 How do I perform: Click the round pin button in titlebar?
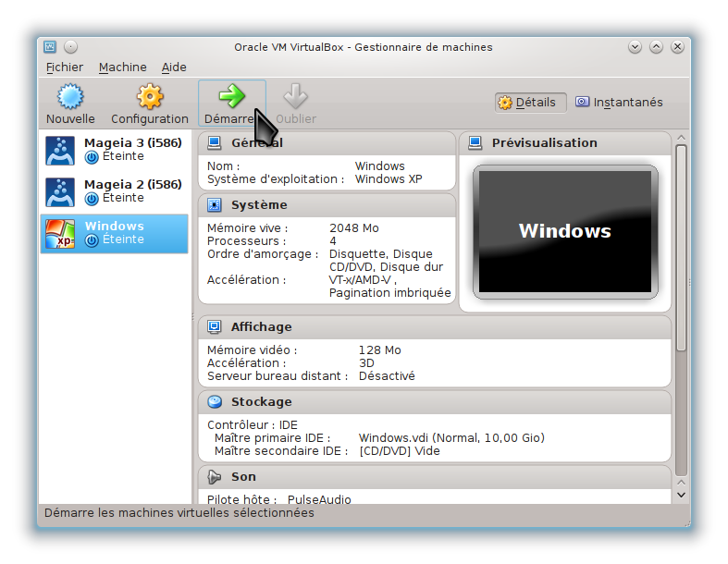[70, 47]
